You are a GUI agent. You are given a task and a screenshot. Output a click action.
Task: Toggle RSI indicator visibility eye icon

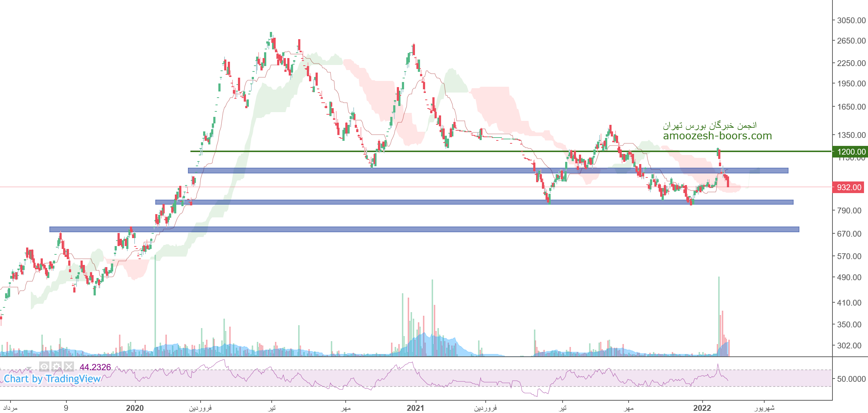coord(44,367)
